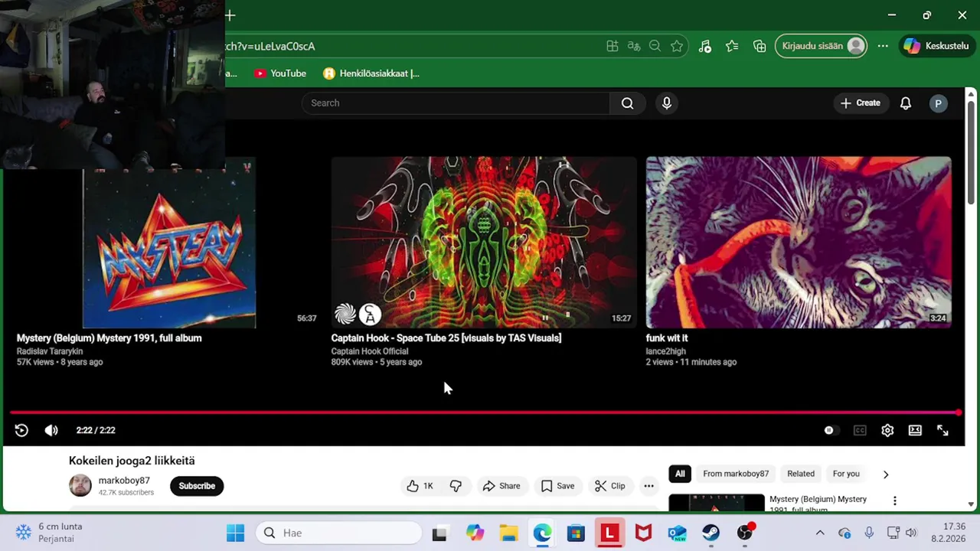Open the media control music note icon
The height and width of the screenshot is (551, 980).
[x=705, y=46]
